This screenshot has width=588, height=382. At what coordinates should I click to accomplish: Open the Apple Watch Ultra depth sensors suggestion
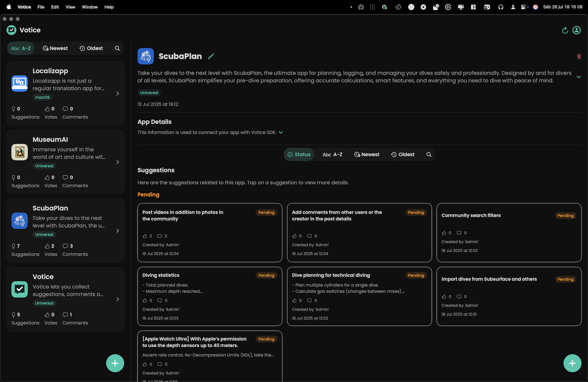(210, 356)
